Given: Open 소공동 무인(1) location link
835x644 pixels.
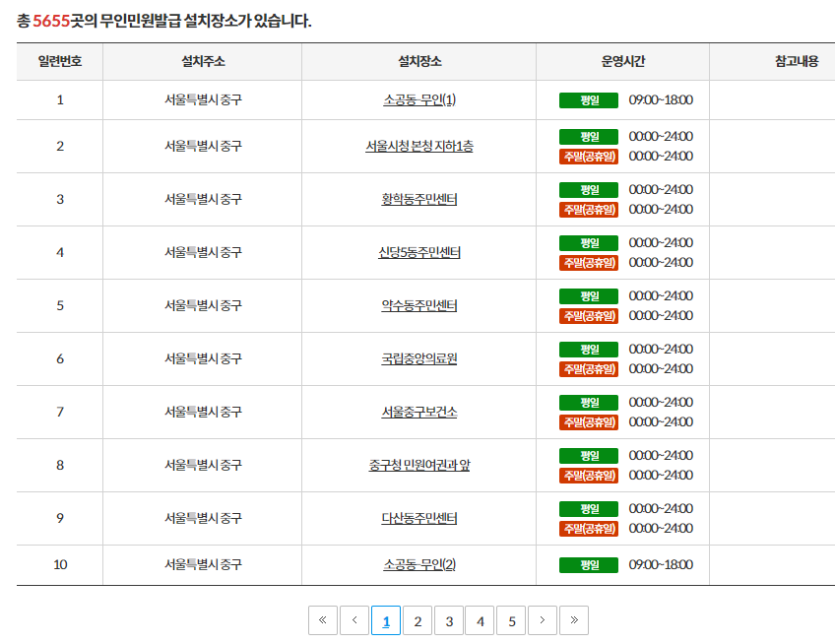Looking at the screenshot, I should pos(419,99).
